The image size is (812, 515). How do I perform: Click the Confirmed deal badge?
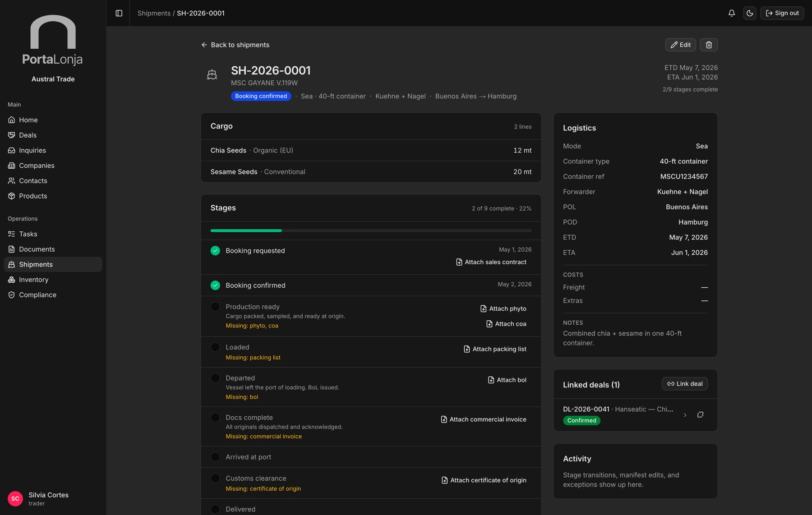coord(581,421)
